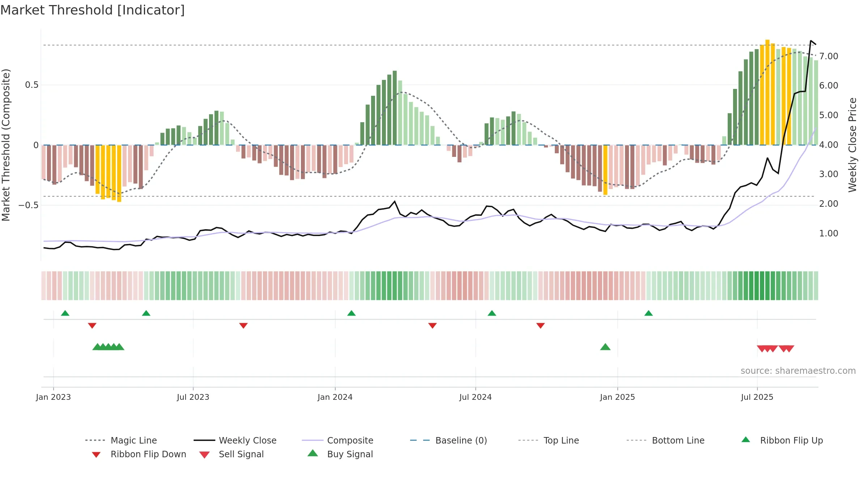Click the Jul 2023 x-axis label
Screen dimensions: 868x488
[193, 397]
